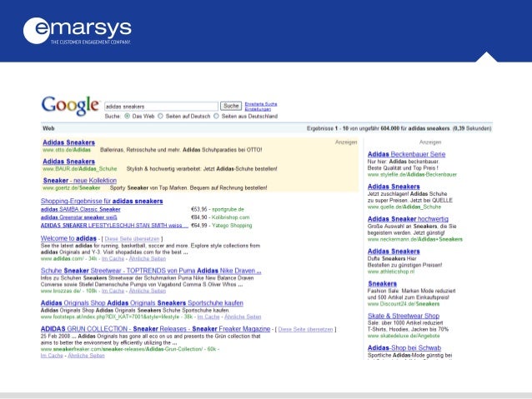The width and height of the screenshot is (532, 399).
Task: Click www.neckermann.de/Adidas+Sneakers URL text
Action: tap(415, 239)
